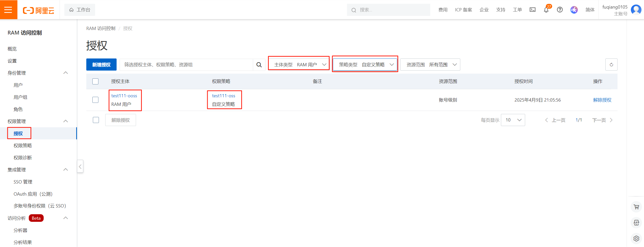The image size is (644, 247).
Task: Open the 资源范围 所有范围 dropdown
Action: pos(430,65)
